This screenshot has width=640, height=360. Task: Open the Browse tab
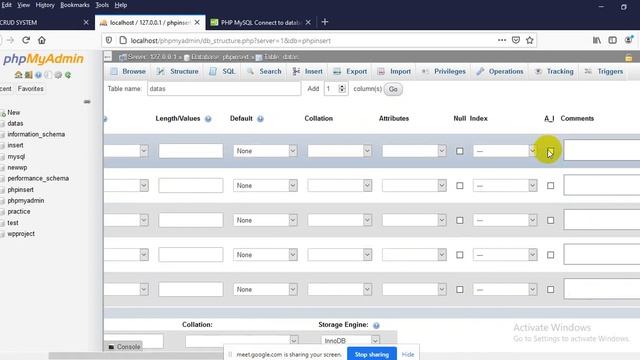click(x=128, y=71)
